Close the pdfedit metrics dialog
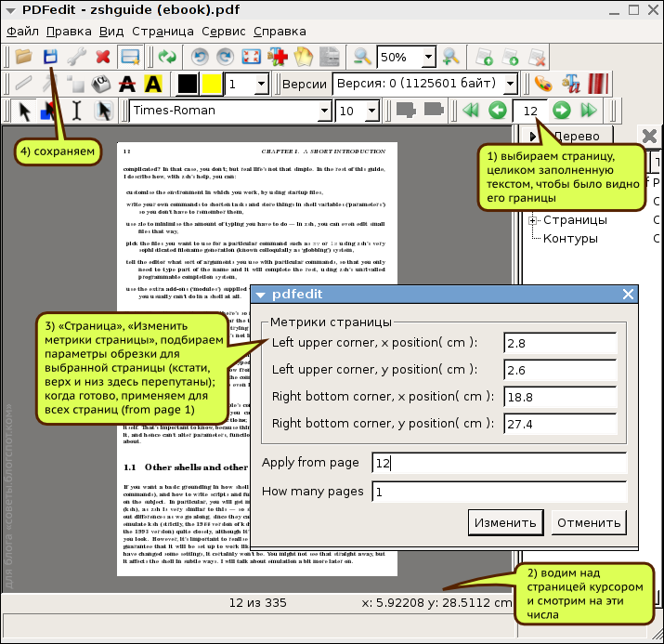The height and width of the screenshot is (644, 664). pos(628,294)
